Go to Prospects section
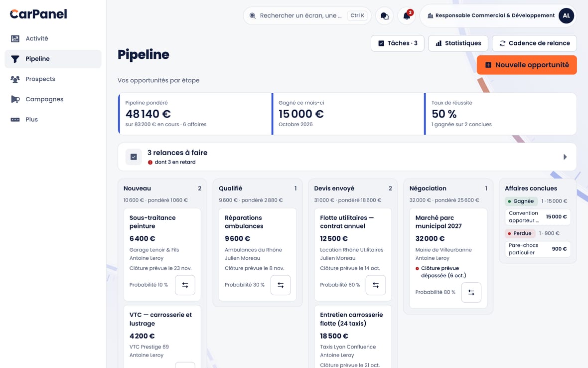Image resolution: width=588 pixels, height=368 pixels. [53, 79]
